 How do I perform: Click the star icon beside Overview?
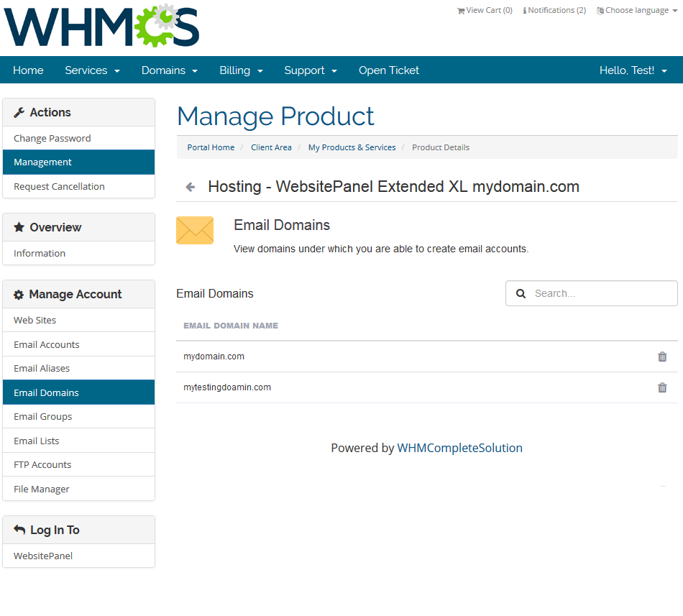point(19,227)
